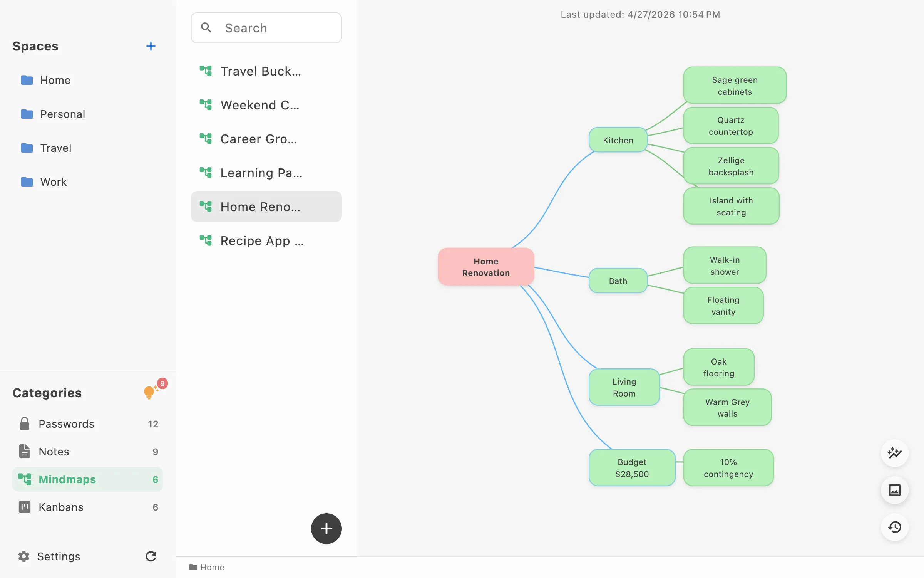Select the Home Reno... mindmap

coord(266,207)
